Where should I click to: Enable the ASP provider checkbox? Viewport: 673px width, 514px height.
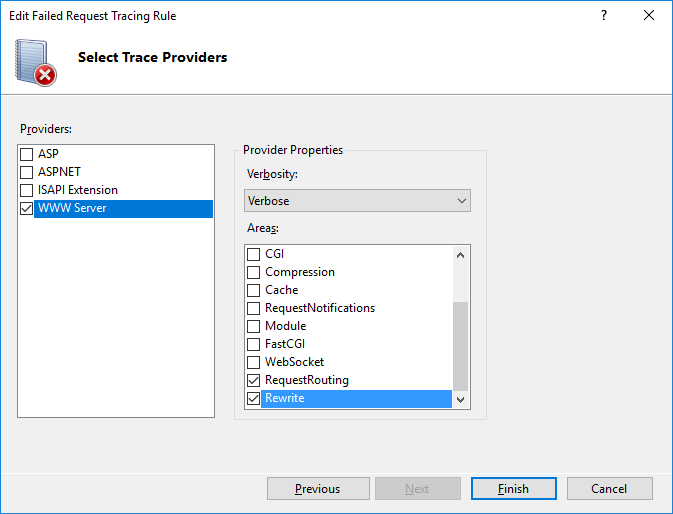coord(27,154)
